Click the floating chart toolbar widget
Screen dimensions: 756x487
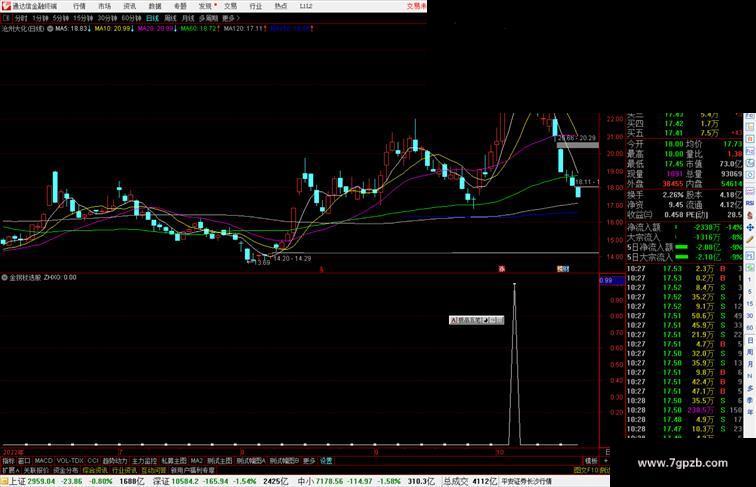tap(476, 320)
